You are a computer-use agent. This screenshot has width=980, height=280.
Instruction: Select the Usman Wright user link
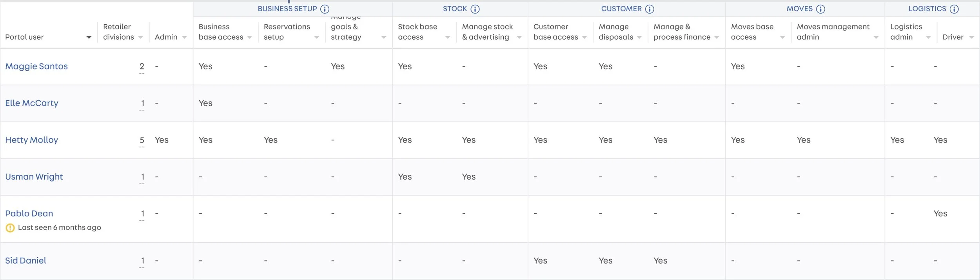click(x=34, y=177)
